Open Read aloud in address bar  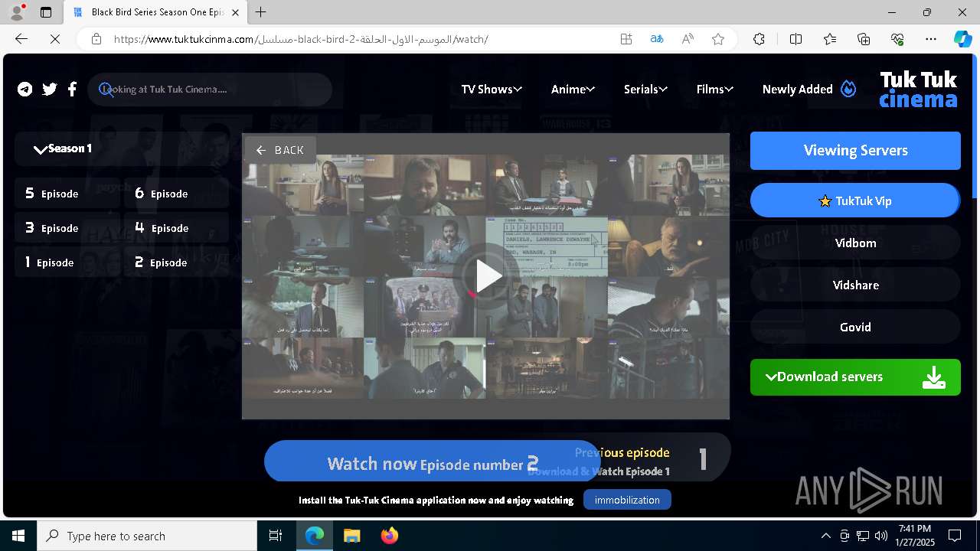pyautogui.click(x=688, y=39)
